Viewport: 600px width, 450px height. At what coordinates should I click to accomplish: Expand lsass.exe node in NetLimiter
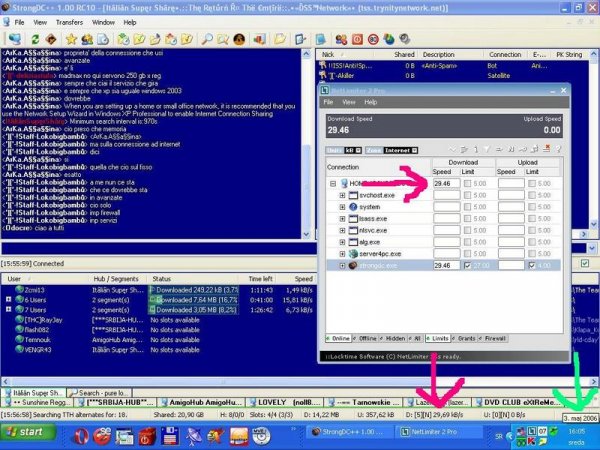(x=342, y=219)
